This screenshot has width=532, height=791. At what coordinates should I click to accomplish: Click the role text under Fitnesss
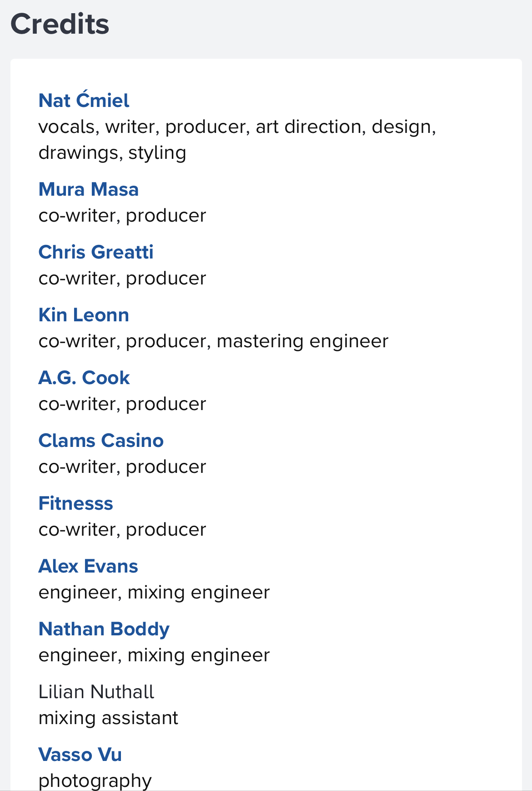122,530
